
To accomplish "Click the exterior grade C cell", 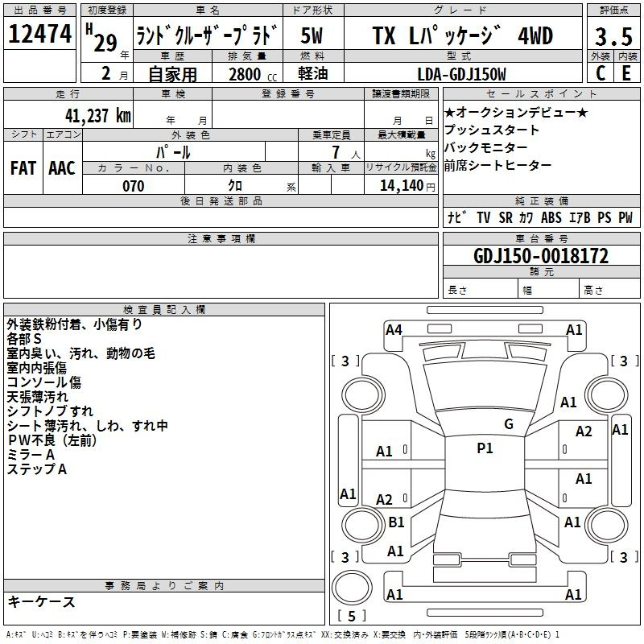I will click(600, 72).
